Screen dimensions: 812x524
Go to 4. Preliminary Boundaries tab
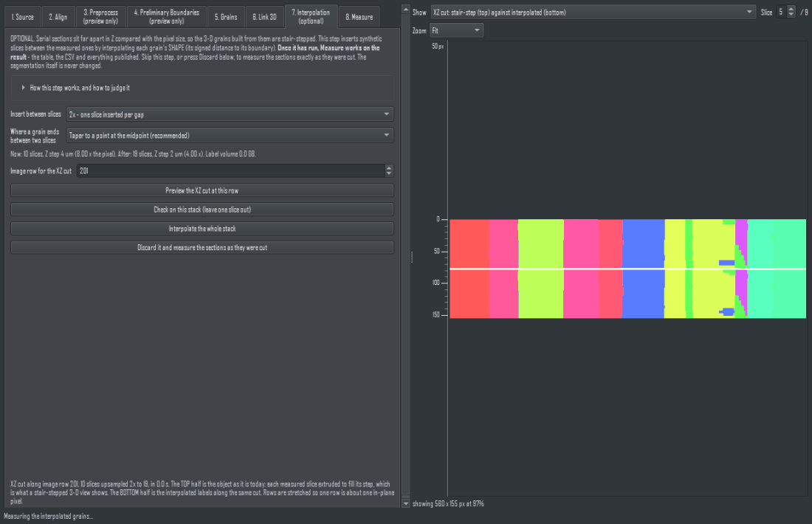tap(167, 16)
